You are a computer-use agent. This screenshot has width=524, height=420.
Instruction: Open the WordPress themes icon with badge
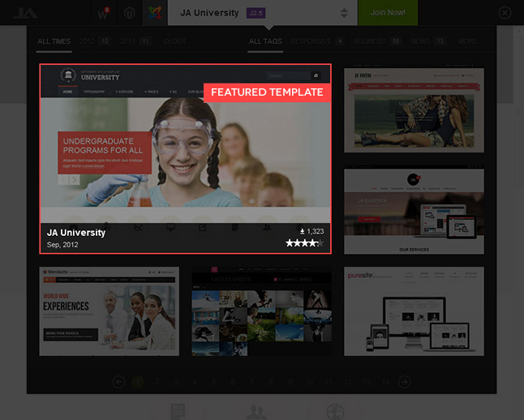point(104,13)
